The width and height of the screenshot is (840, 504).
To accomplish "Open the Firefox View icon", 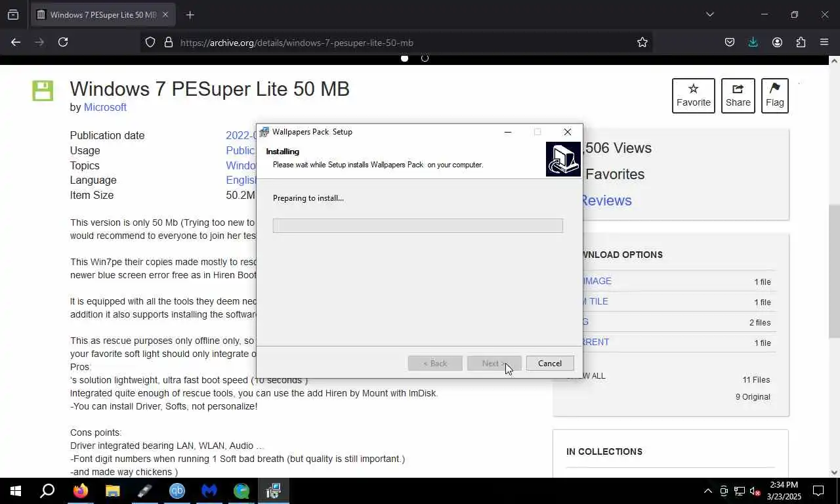I will 12,14.
